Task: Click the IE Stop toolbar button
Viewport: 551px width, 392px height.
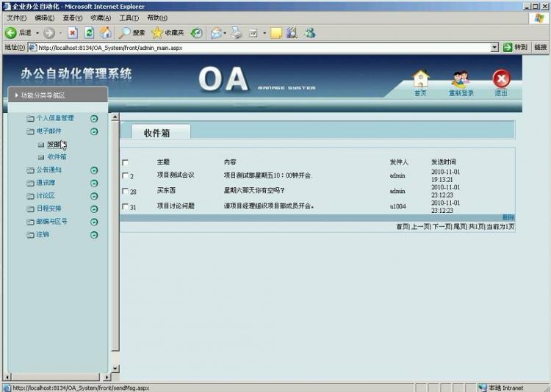Action: coord(73,33)
